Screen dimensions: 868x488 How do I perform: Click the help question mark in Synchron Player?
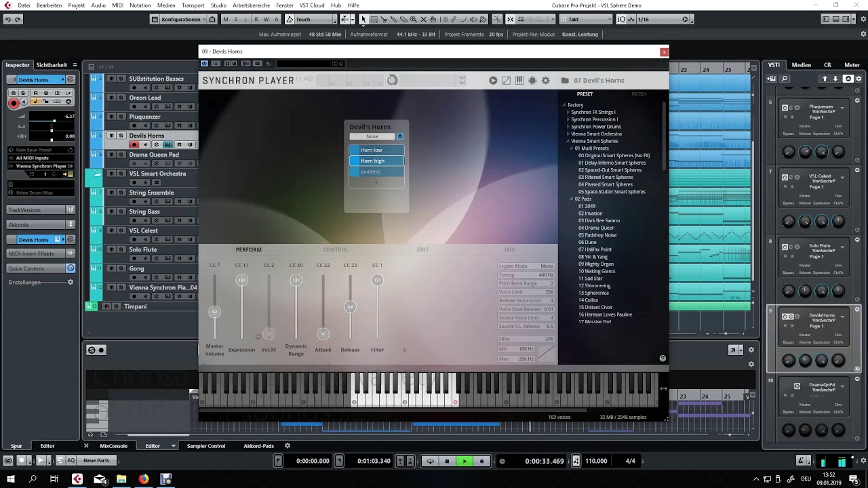(x=663, y=359)
